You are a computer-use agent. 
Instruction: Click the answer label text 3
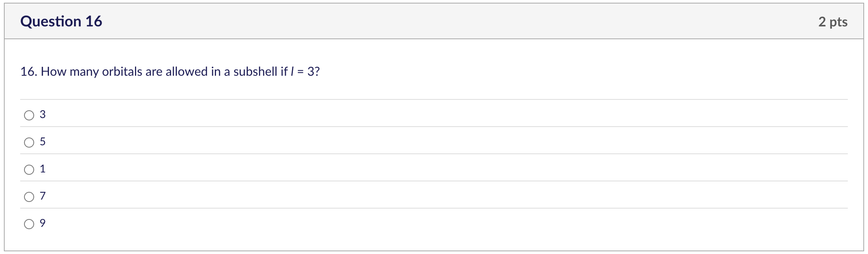coord(43,114)
